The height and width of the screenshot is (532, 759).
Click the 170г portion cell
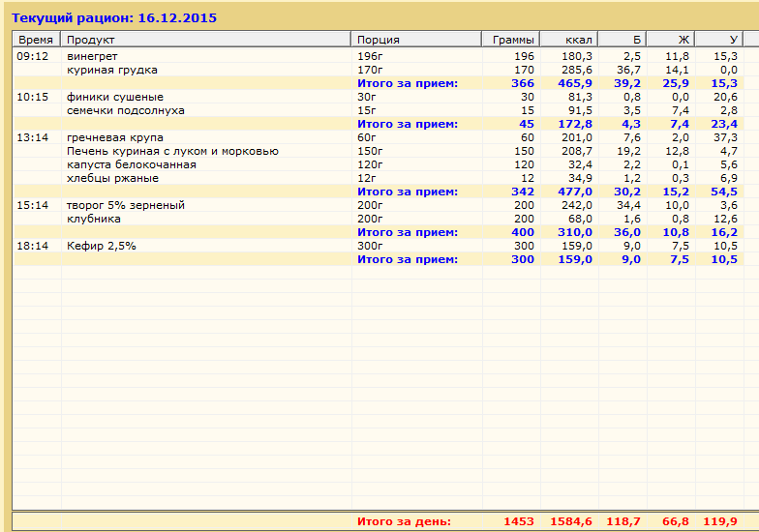[370, 70]
